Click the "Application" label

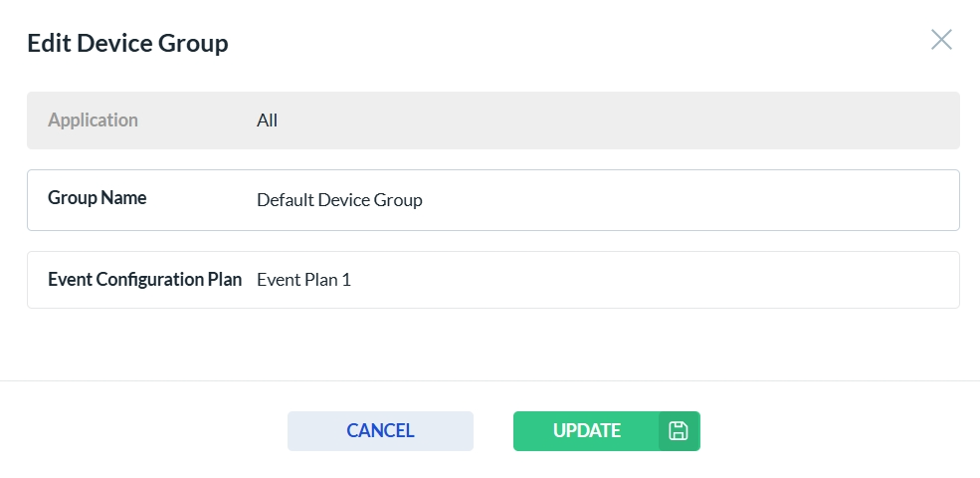(93, 120)
